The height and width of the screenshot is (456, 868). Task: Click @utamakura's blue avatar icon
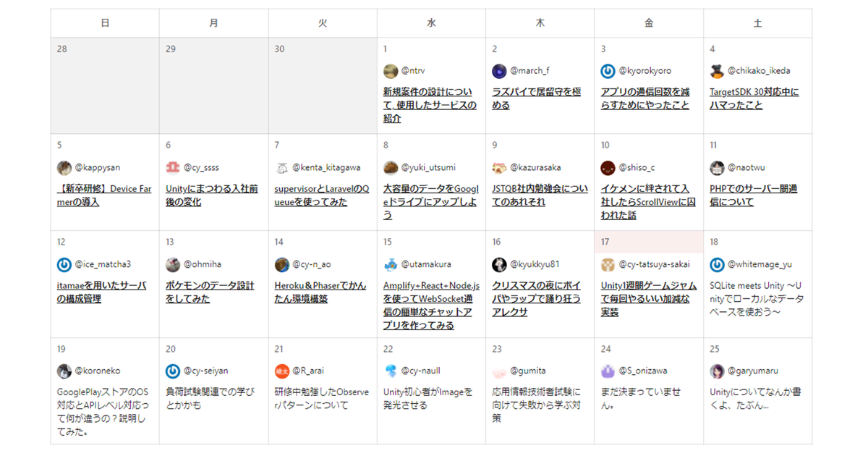[x=391, y=265]
